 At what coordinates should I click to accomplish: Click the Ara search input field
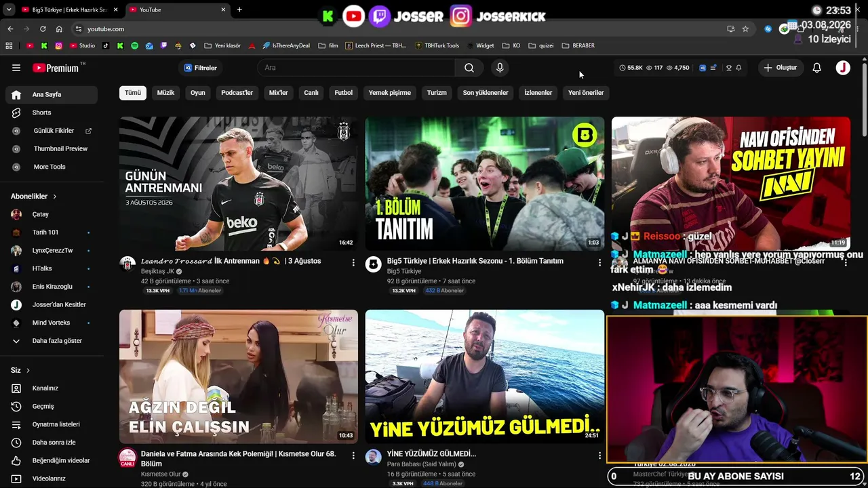[x=356, y=68]
